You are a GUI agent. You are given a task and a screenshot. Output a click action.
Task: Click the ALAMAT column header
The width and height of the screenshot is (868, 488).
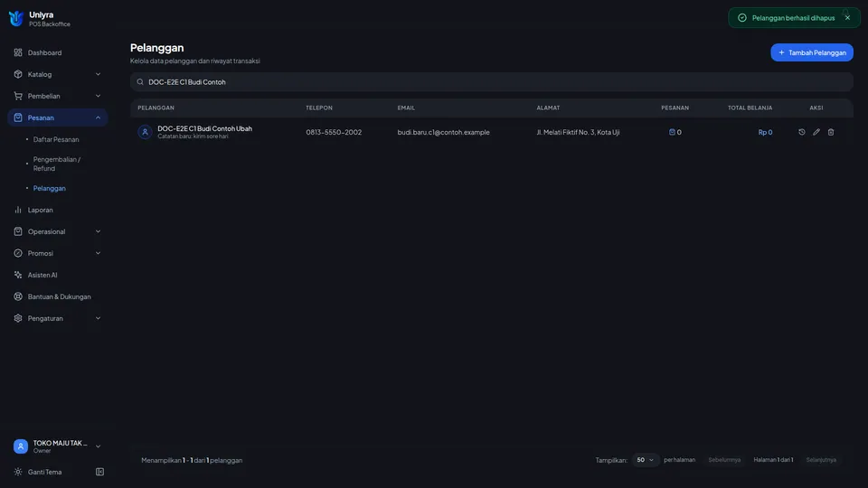(x=548, y=108)
